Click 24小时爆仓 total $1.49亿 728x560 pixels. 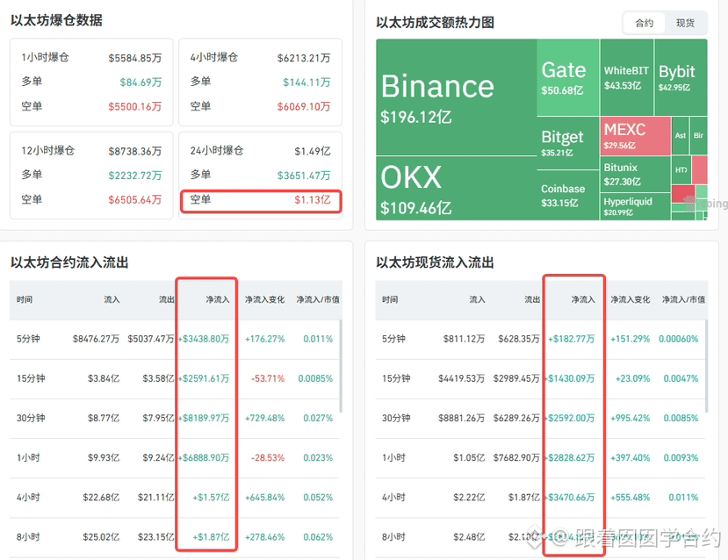pos(313,151)
